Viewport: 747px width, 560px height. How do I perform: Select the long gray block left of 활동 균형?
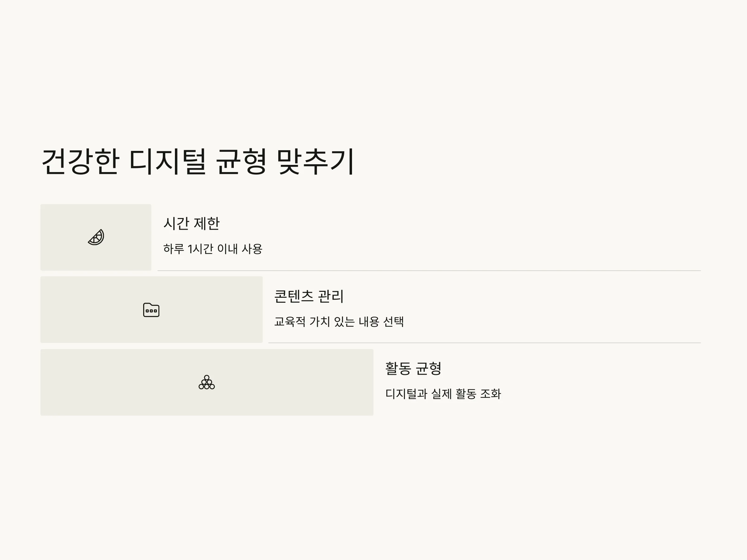tap(207, 382)
